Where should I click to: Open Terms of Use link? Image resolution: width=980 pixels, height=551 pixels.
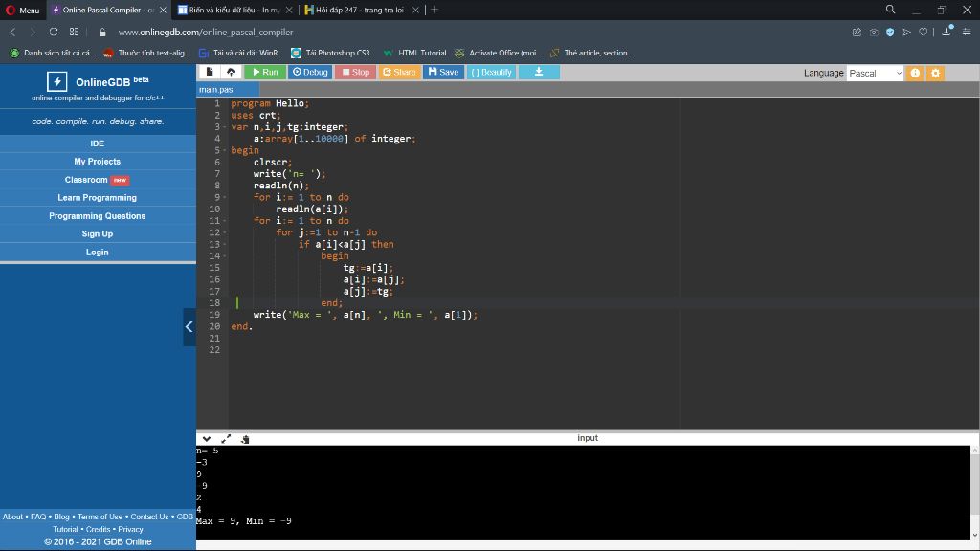[100, 517]
